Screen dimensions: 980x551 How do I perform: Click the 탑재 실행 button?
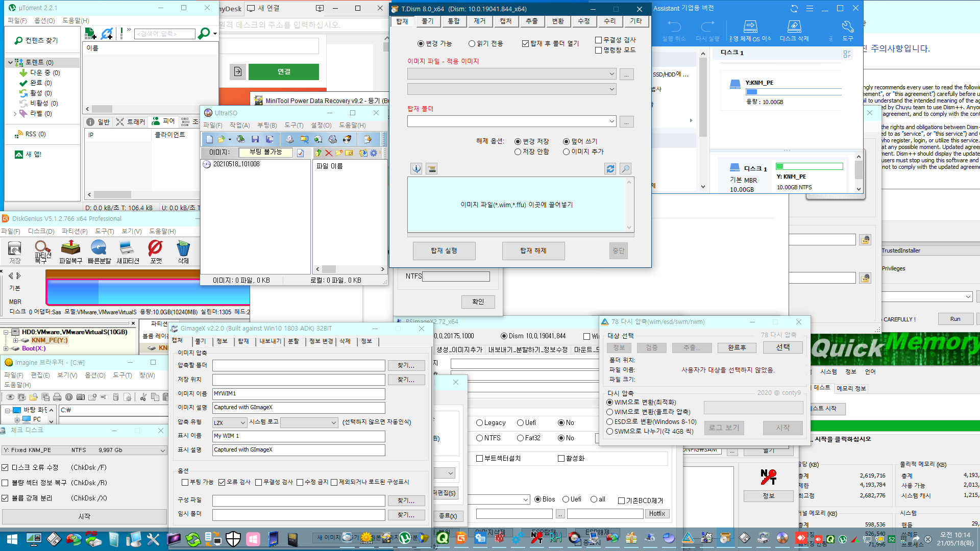coord(444,251)
